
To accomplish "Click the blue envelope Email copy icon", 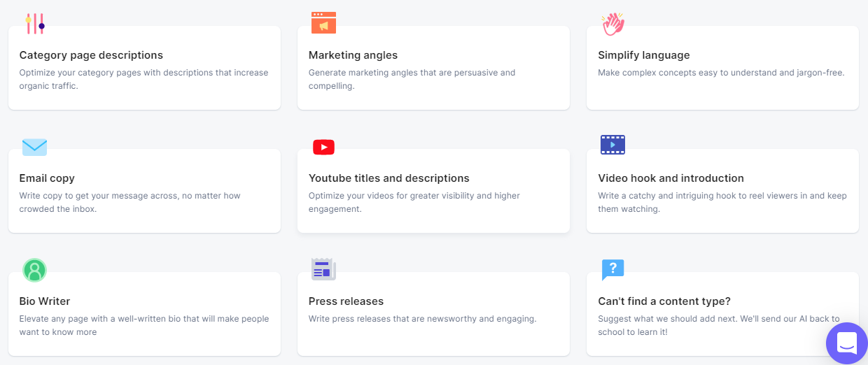I will (34, 147).
